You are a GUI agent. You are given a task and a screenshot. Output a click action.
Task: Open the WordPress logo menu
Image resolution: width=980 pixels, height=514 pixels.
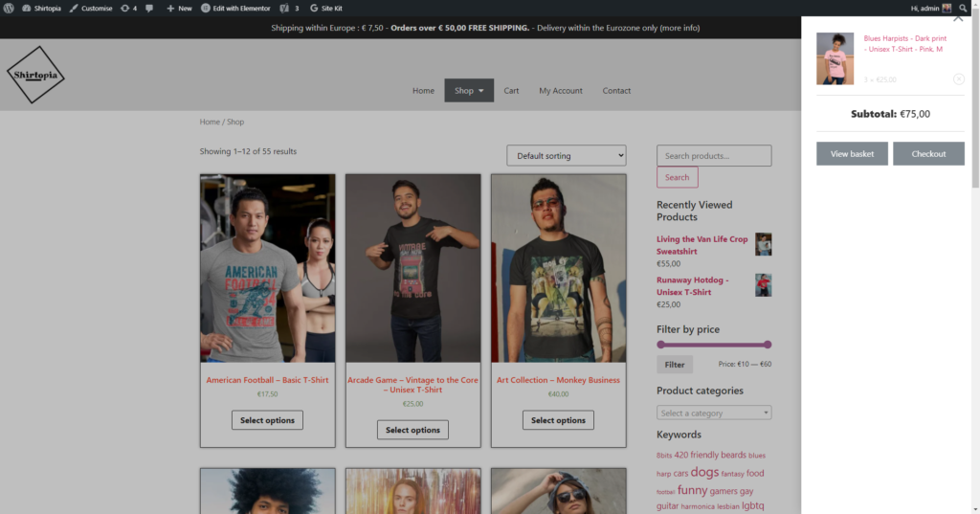[x=9, y=8]
